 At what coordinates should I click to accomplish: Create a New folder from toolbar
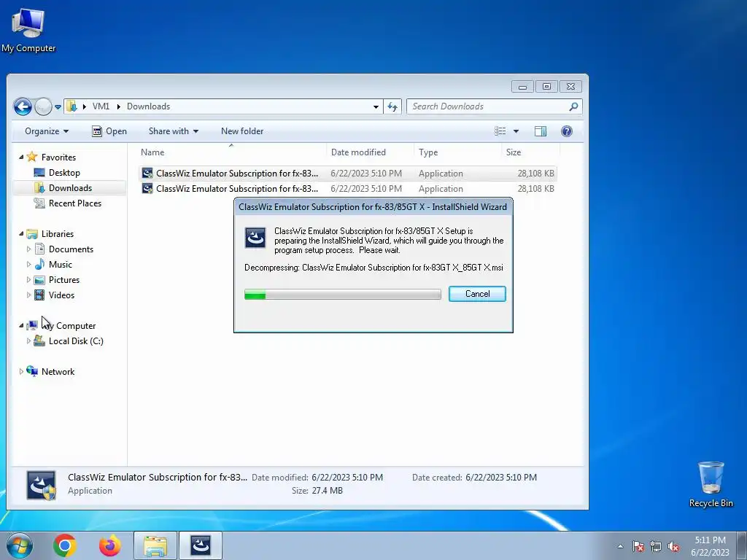click(x=242, y=131)
